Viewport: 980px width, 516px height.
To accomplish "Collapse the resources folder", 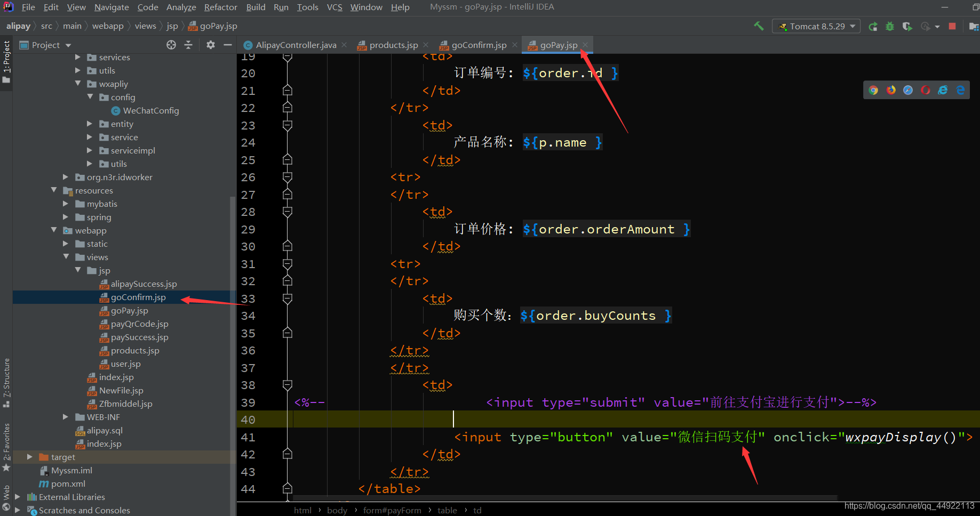I will coord(54,190).
